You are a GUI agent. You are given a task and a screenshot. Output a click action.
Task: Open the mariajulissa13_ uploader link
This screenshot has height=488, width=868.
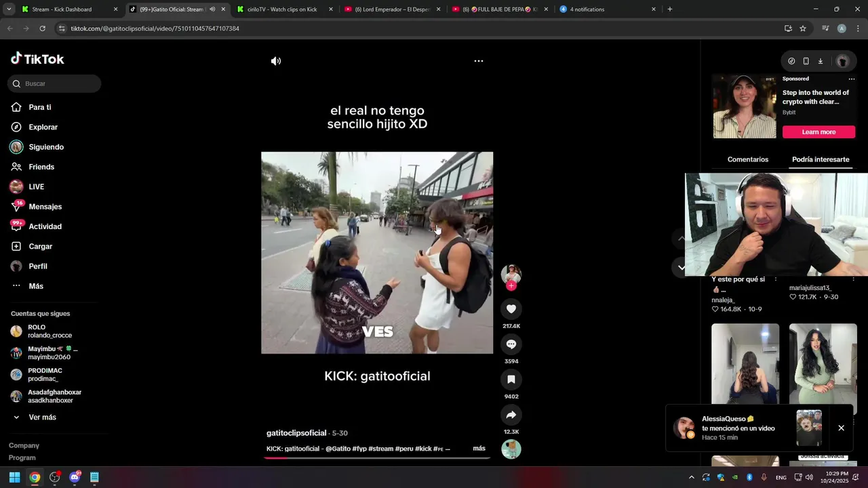click(x=810, y=288)
